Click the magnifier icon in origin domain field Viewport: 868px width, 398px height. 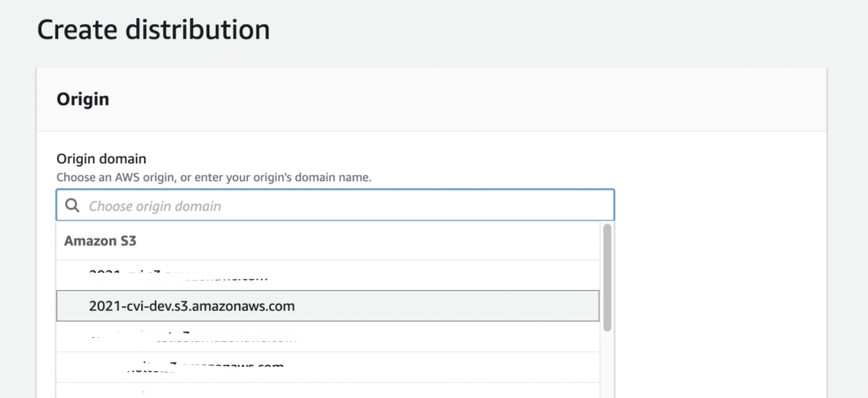(72, 205)
